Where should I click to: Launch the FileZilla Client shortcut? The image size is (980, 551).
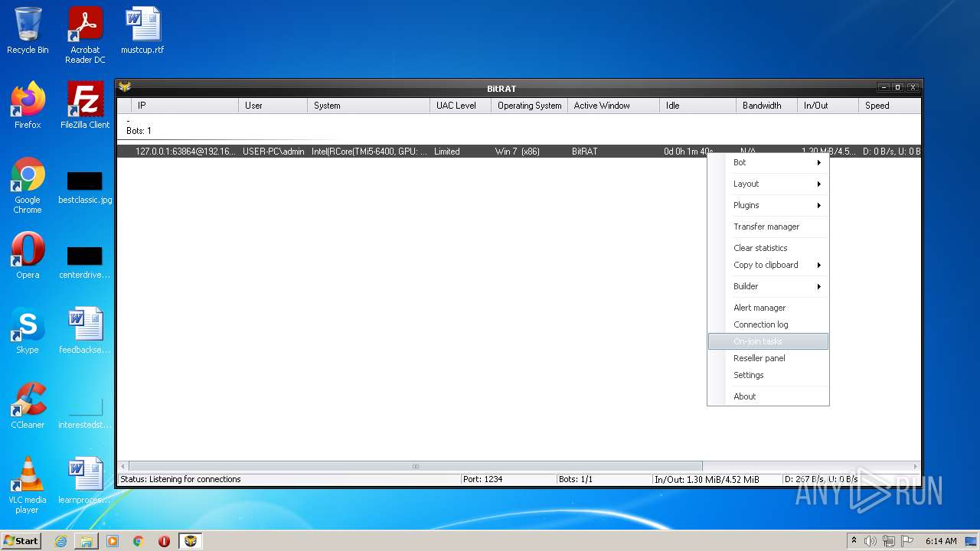[x=85, y=106]
